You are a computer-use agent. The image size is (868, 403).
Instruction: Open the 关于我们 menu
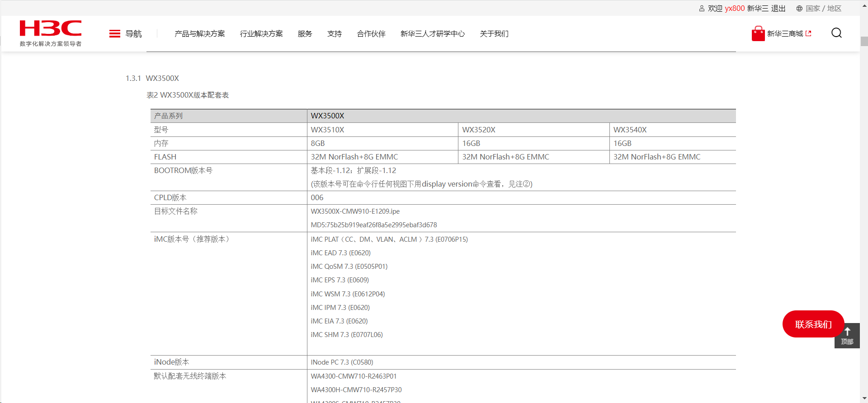click(x=494, y=34)
